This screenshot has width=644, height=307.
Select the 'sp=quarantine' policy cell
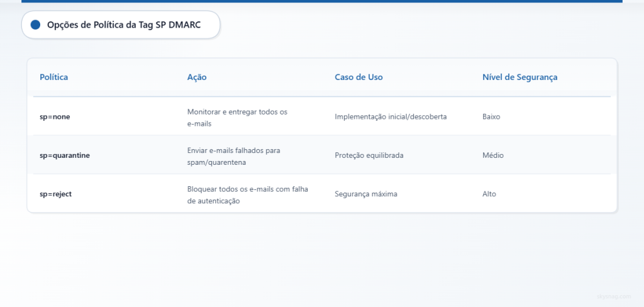(x=65, y=155)
